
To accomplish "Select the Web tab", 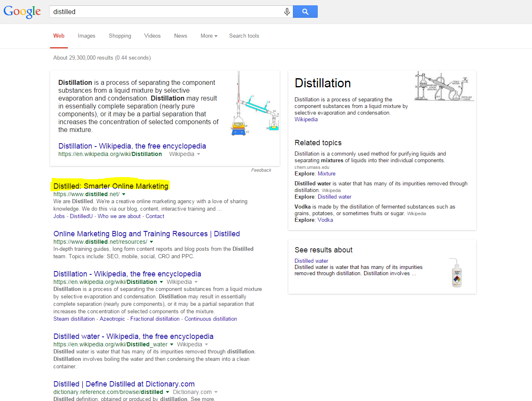I will coord(59,36).
